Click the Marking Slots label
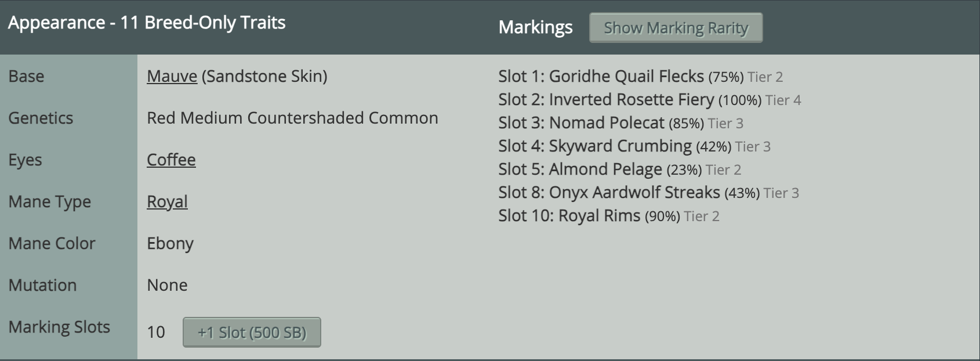Image resolution: width=980 pixels, height=361 pixels. click(x=59, y=327)
